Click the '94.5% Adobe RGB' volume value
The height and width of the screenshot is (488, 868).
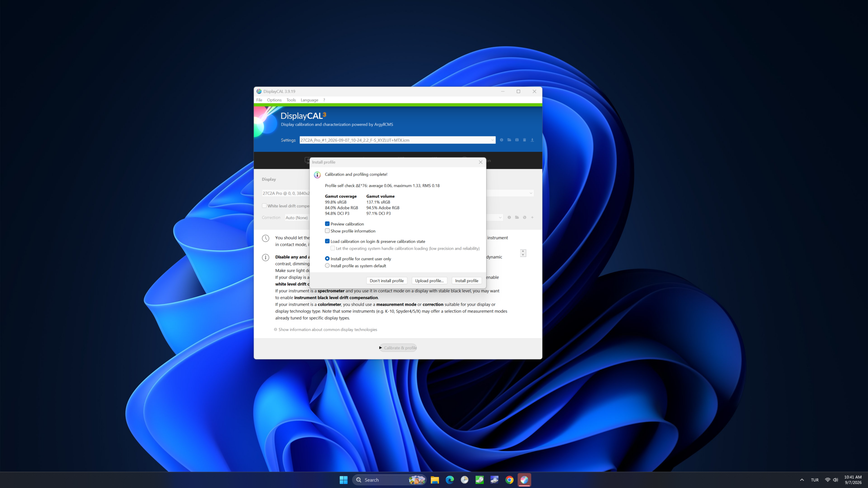(383, 208)
